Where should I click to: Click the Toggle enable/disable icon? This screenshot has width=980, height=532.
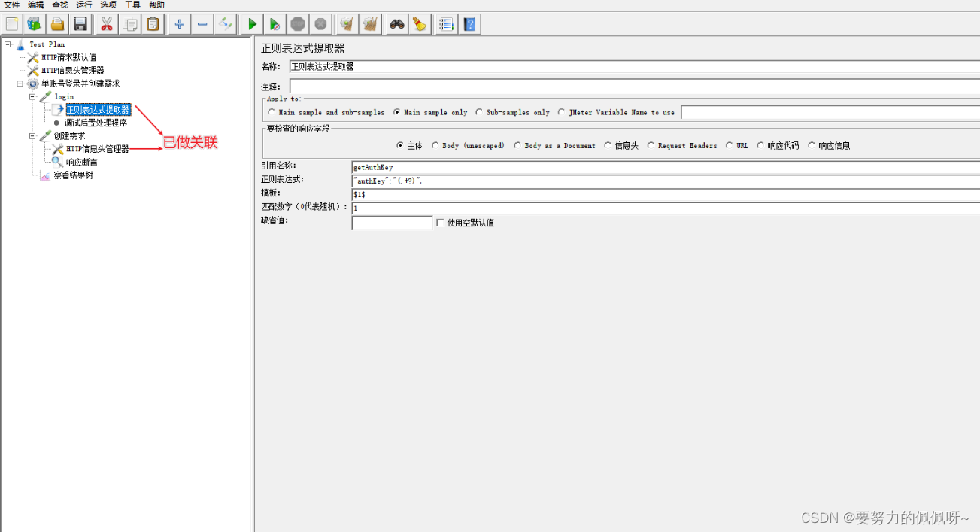pos(225,24)
